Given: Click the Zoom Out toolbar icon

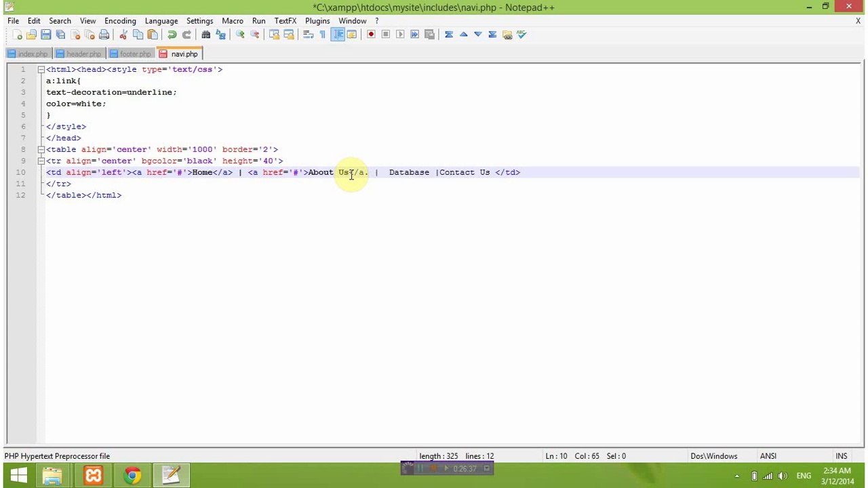Looking at the screenshot, I should (x=254, y=35).
